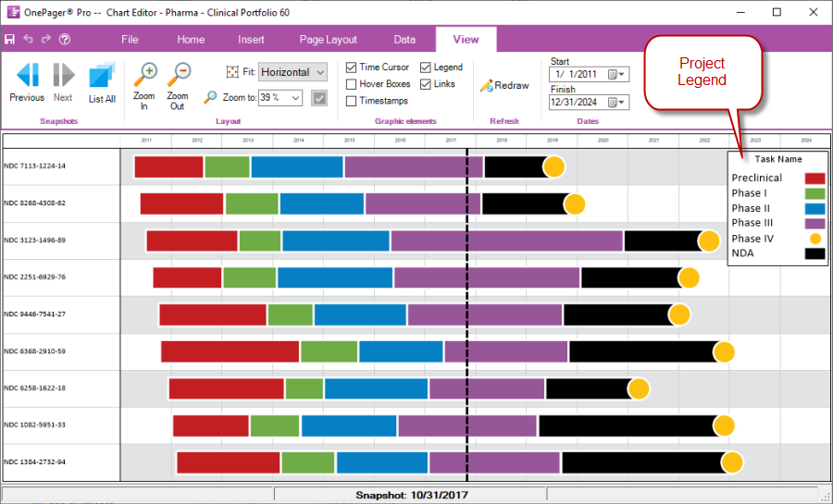Select row label NDC 1082-5951-33
Viewport: 833px width, 504px height.
tap(34, 425)
